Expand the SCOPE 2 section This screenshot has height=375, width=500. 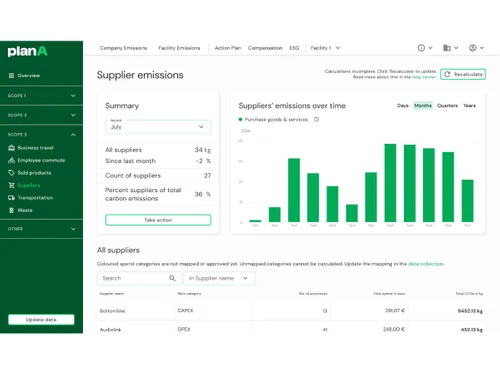(x=41, y=115)
